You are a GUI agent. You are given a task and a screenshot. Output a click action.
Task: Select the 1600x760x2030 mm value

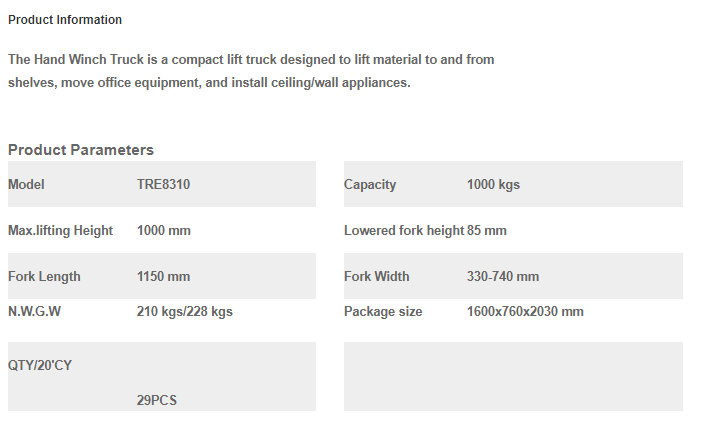pos(525,311)
